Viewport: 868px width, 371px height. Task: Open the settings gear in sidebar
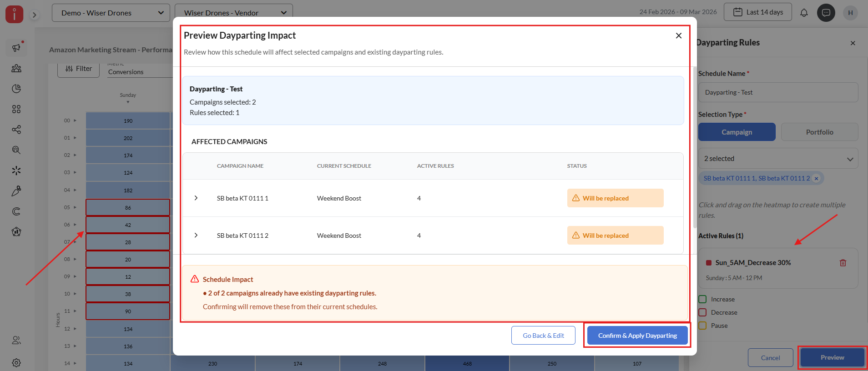click(x=16, y=363)
